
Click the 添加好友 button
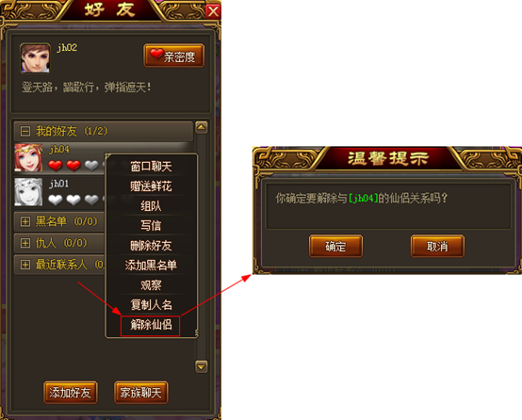coord(71,393)
